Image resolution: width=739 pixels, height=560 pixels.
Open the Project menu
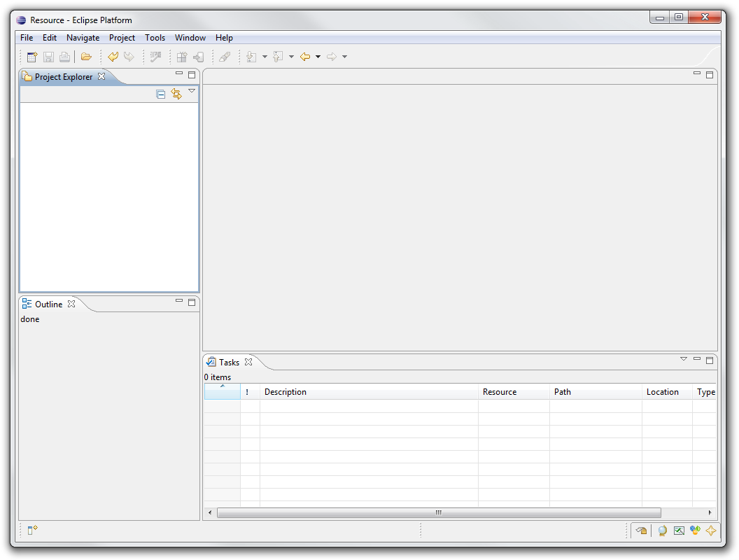[x=122, y=38]
